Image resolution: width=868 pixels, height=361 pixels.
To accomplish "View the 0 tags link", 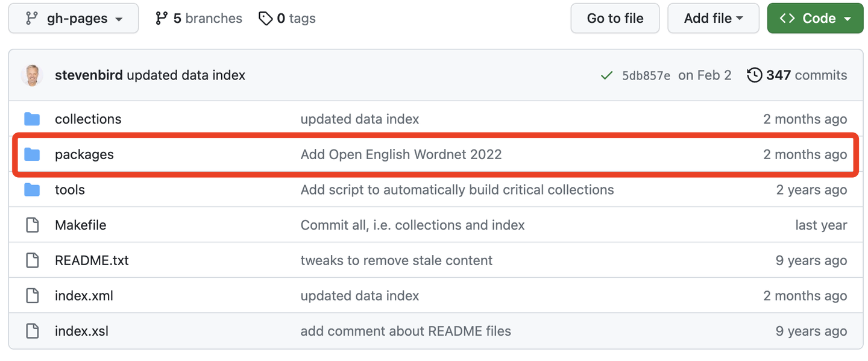I will pos(287,19).
